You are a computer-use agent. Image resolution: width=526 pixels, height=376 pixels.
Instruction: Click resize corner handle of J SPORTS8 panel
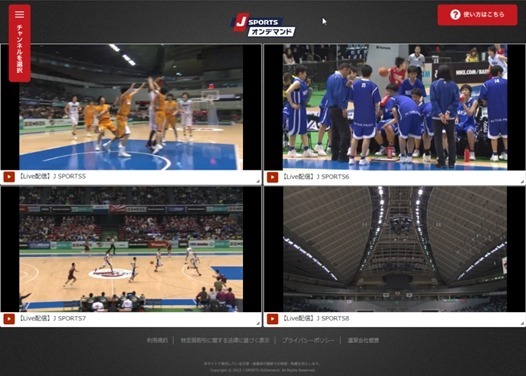tap(522, 323)
